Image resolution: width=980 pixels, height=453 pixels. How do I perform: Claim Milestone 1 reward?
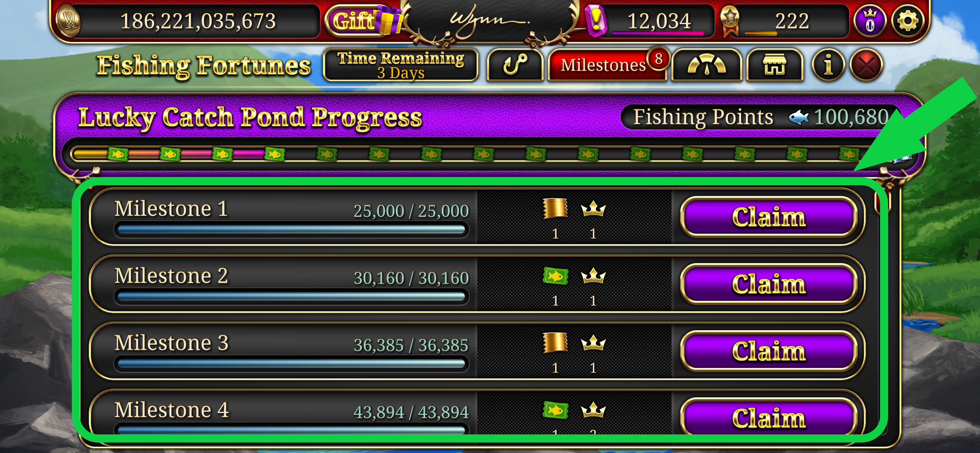click(769, 217)
